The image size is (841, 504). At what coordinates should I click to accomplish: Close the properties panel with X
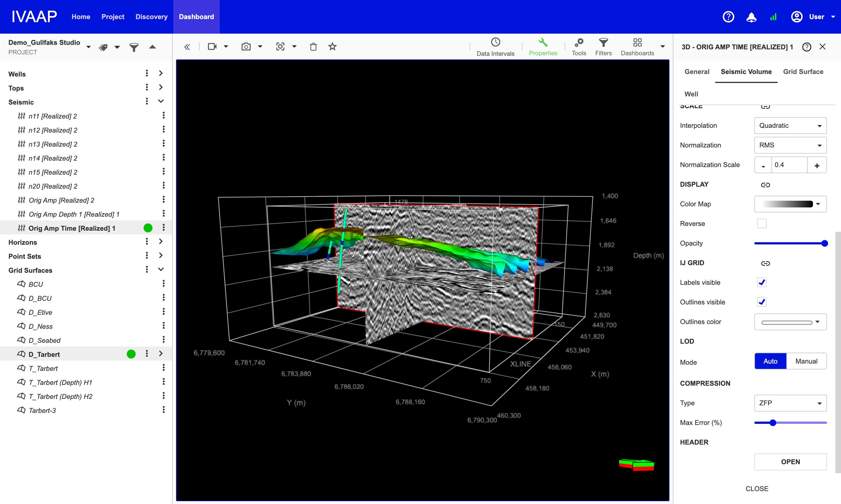tap(822, 47)
